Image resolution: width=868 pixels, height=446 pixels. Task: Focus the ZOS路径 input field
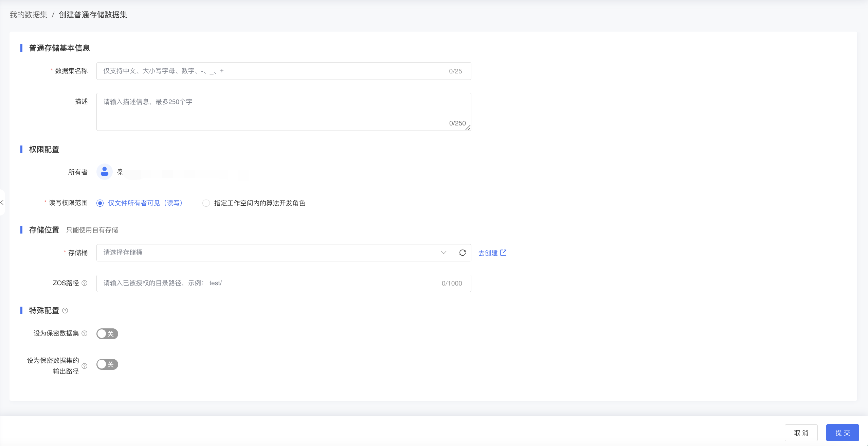(x=284, y=283)
